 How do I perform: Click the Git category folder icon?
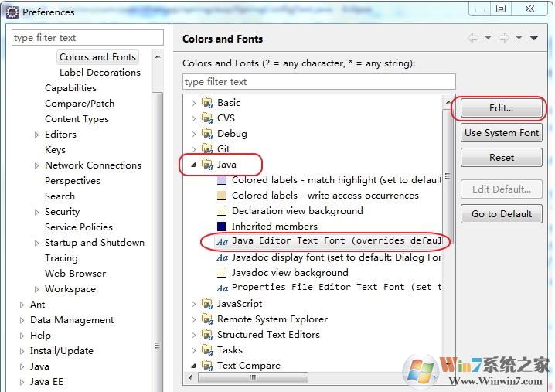point(207,148)
